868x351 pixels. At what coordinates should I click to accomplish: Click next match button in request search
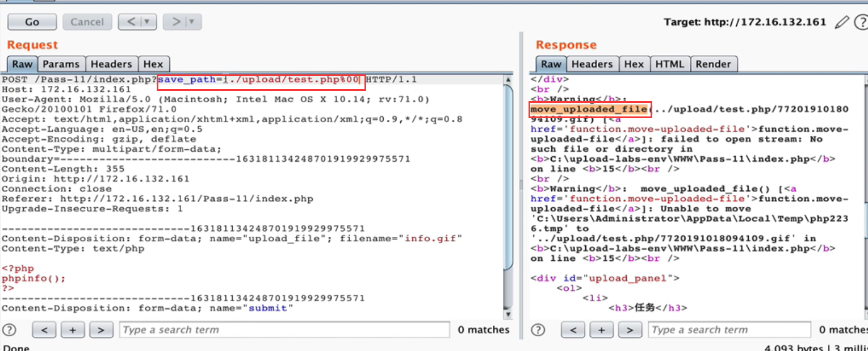[101, 329]
